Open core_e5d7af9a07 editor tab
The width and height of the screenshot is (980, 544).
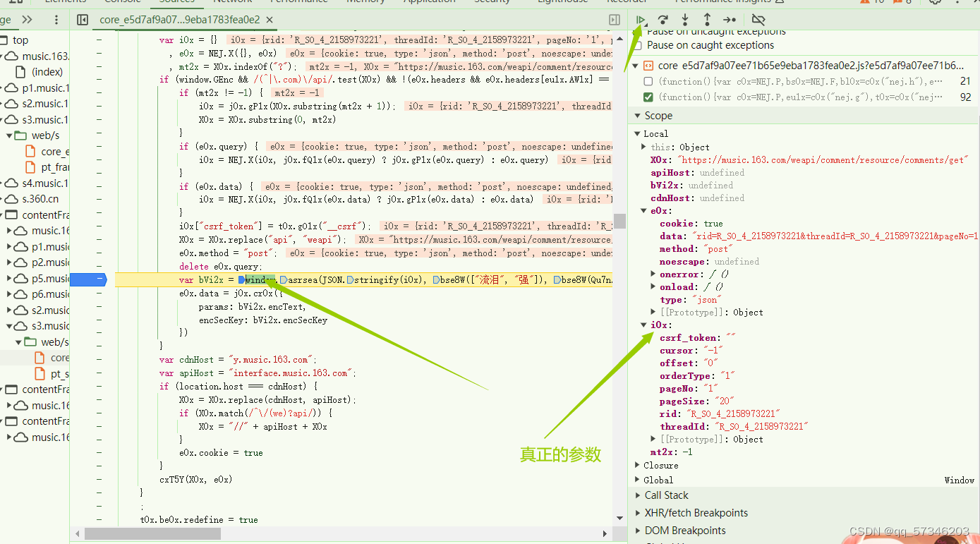[179, 20]
